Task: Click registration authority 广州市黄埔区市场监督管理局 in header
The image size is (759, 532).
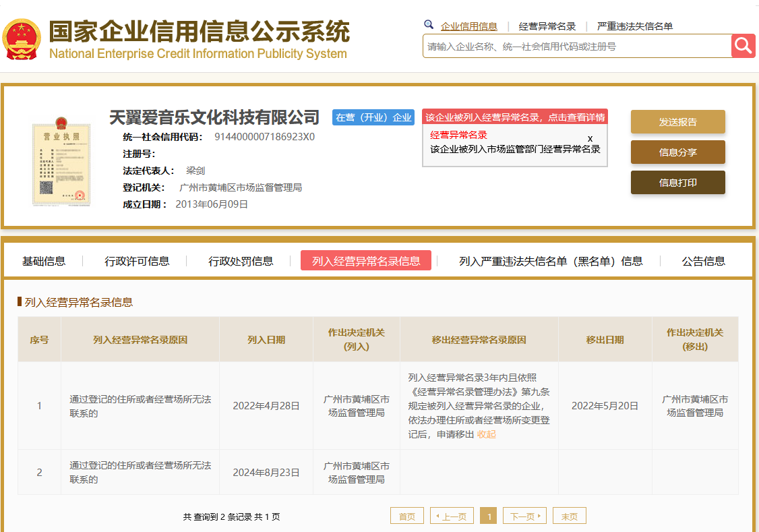Action: [x=241, y=187]
